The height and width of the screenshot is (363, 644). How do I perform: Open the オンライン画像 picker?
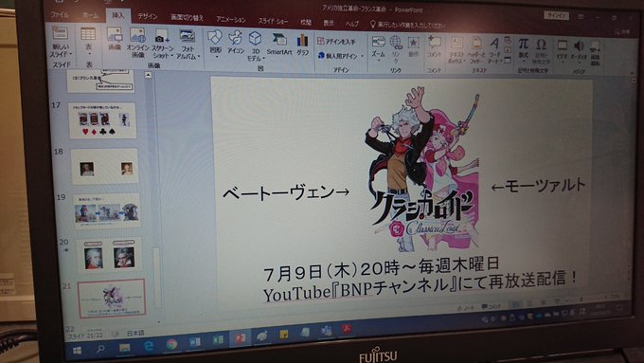tap(137, 43)
